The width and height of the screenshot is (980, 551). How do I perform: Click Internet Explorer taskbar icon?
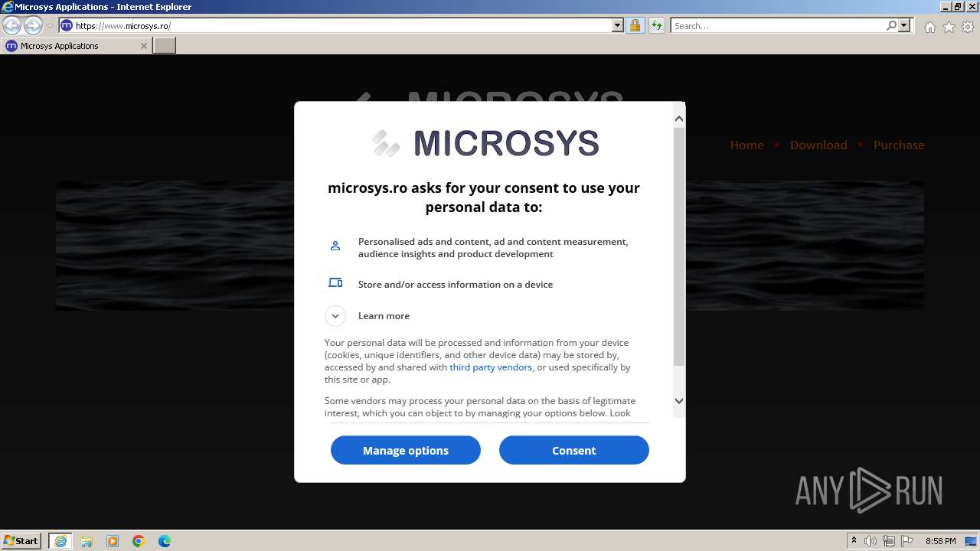pyautogui.click(x=60, y=541)
